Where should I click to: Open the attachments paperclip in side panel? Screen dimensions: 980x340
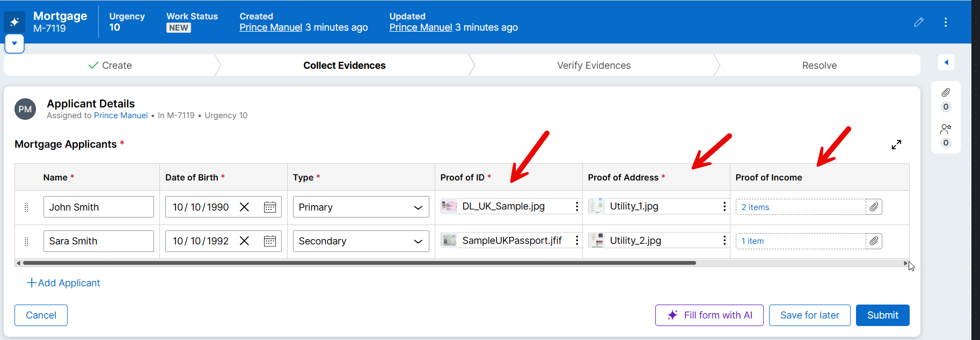[945, 93]
